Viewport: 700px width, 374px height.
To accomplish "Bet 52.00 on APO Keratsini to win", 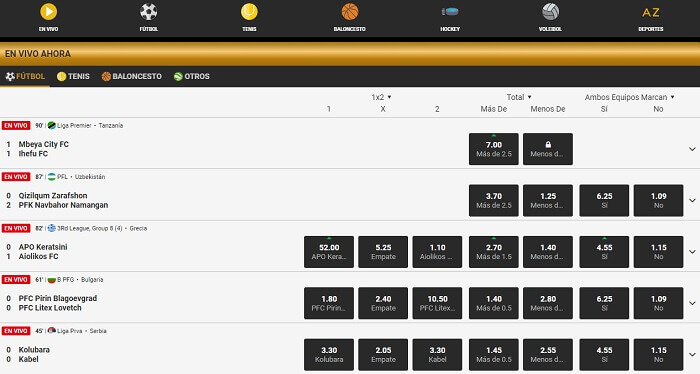I will click(x=329, y=252).
